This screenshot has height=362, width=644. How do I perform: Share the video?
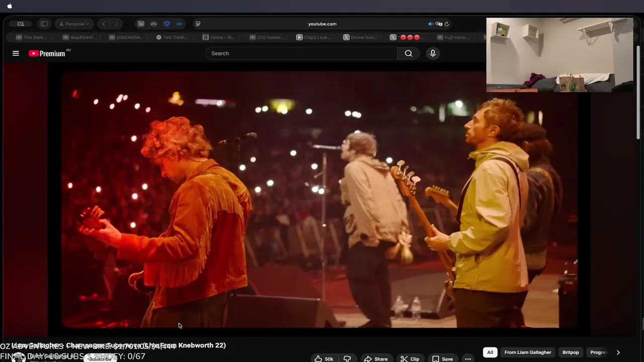coord(376,358)
